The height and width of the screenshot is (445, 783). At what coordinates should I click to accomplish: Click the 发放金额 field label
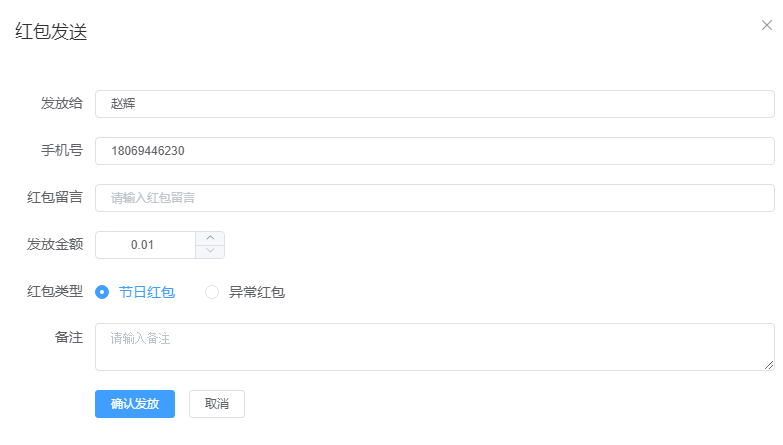click(x=55, y=245)
